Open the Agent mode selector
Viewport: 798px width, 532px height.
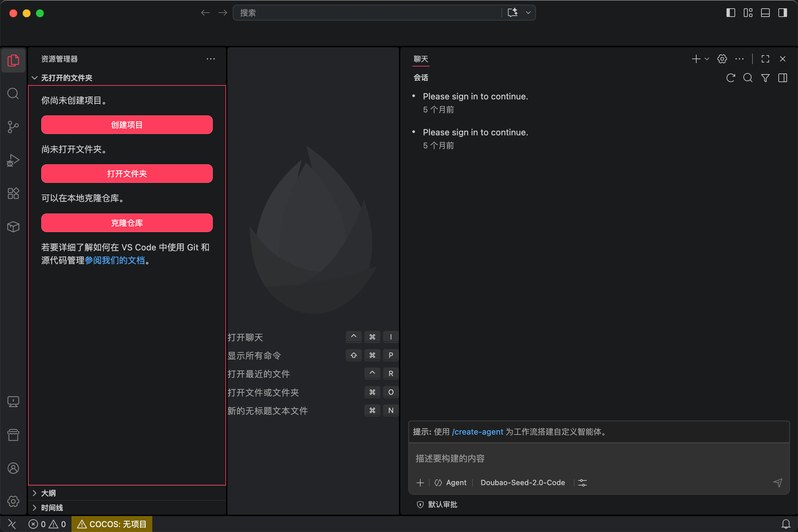(451, 482)
